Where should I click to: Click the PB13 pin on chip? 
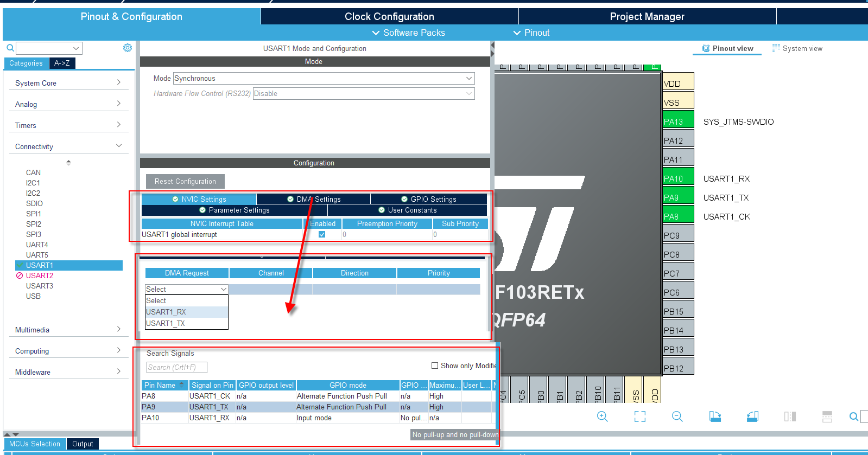[678, 347]
